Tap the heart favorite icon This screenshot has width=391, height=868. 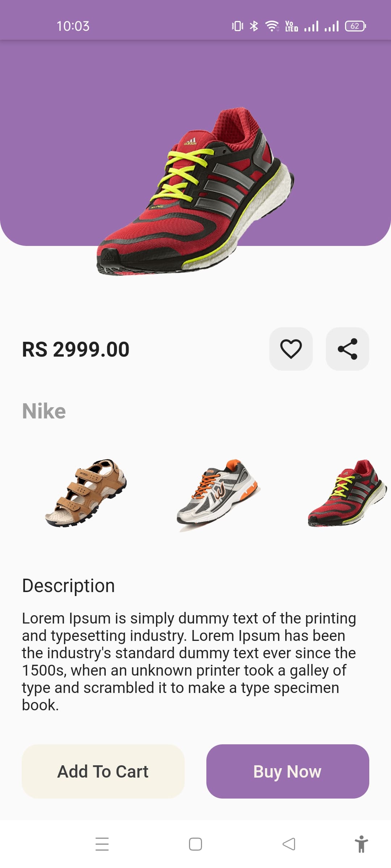click(x=291, y=349)
